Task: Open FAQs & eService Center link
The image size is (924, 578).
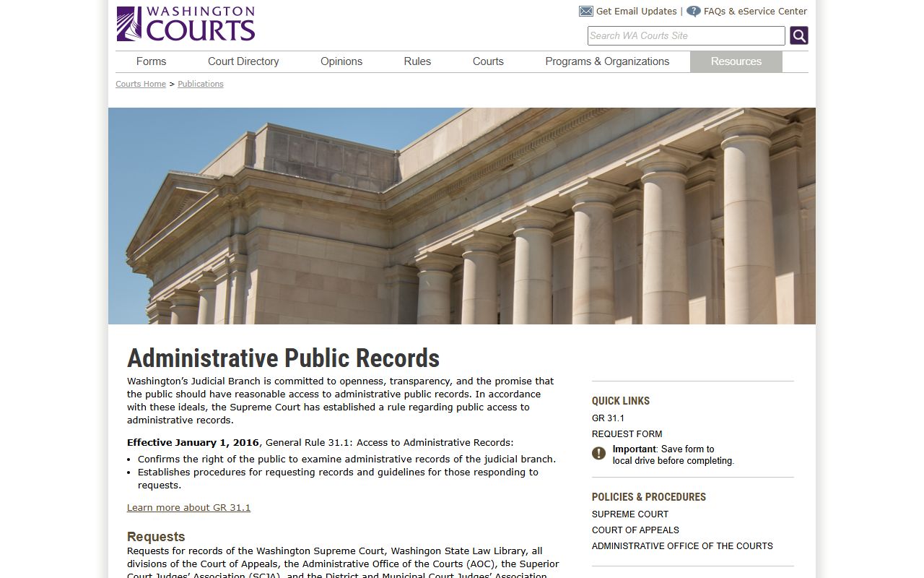Action: [x=755, y=12]
